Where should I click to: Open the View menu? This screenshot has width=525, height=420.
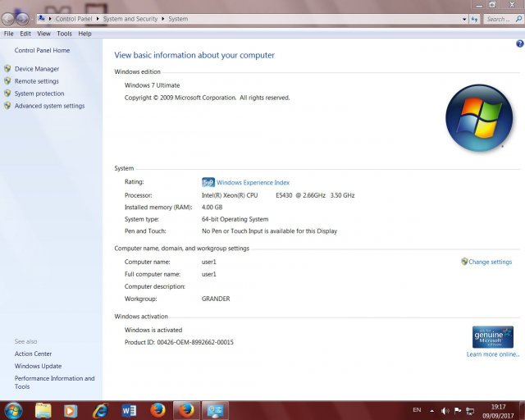(43, 34)
